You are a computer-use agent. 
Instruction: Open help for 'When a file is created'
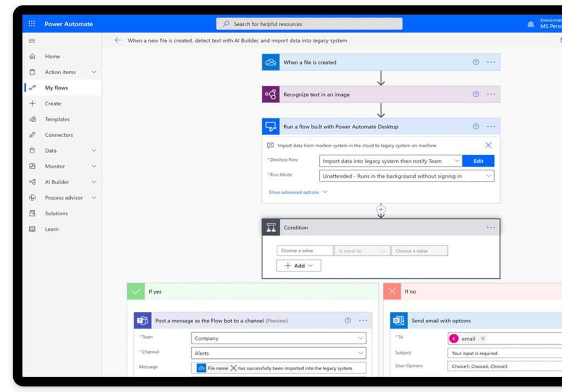[476, 62]
